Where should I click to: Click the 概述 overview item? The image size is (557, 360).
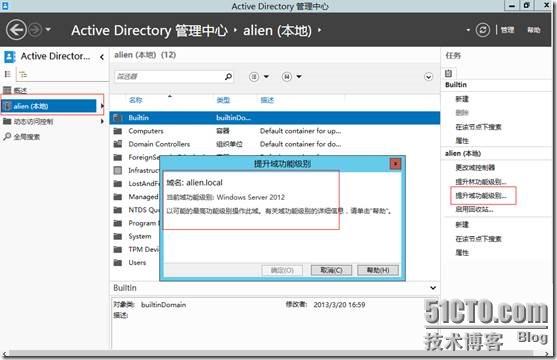[16, 90]
